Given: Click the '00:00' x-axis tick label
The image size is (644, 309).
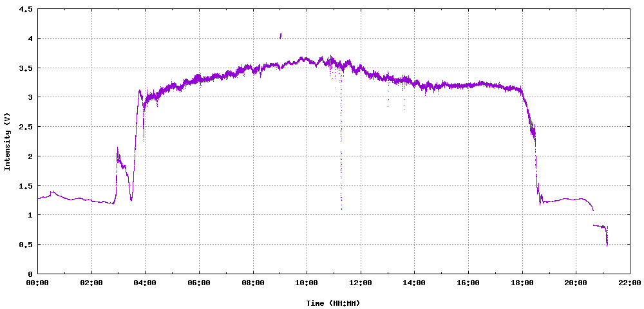Looking at the screenshot, I should point(38,283).
